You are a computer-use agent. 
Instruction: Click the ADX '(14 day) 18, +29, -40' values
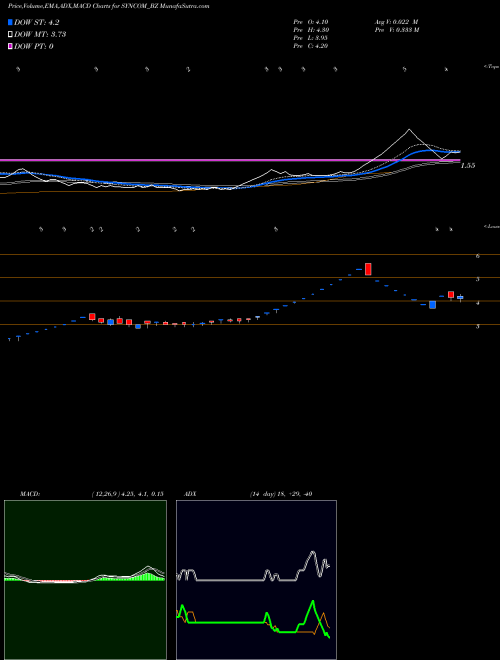click(x=281, y=494)
